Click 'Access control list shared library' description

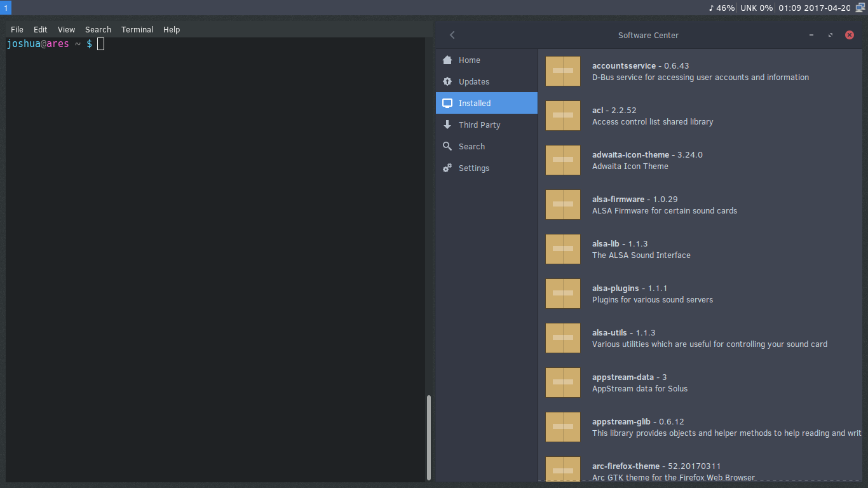pyautogui.click(x=653, y=122)
